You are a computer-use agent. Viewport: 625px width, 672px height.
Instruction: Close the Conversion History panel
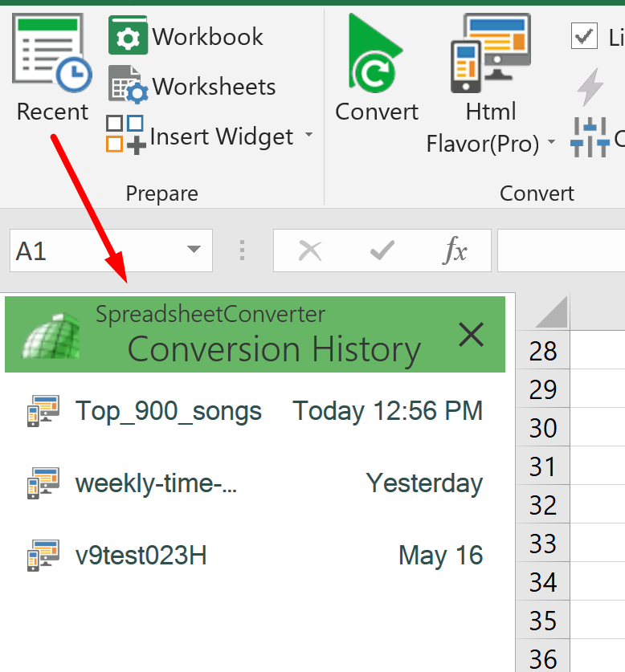pos(471,335)
